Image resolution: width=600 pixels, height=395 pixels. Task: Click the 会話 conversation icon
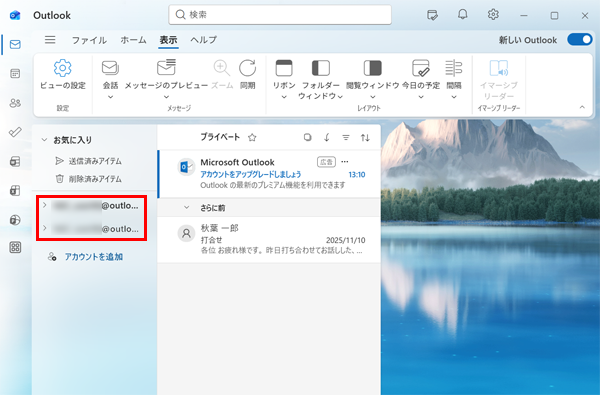tap(110, 68)
